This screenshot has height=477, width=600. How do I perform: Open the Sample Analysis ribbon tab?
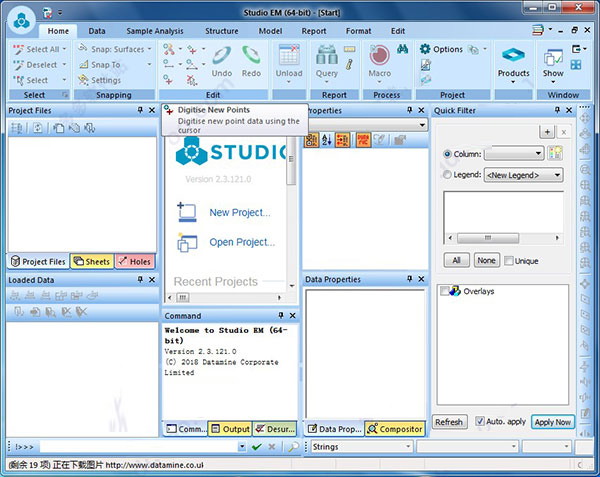pyautogui.click(x=155, y=31)
